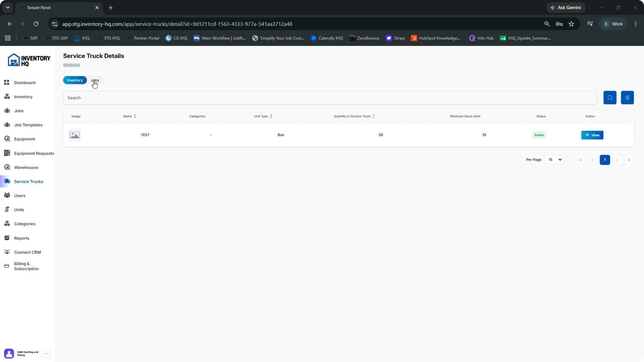Open Reports section
Screen dimensions: 644x362
[22, 238]
